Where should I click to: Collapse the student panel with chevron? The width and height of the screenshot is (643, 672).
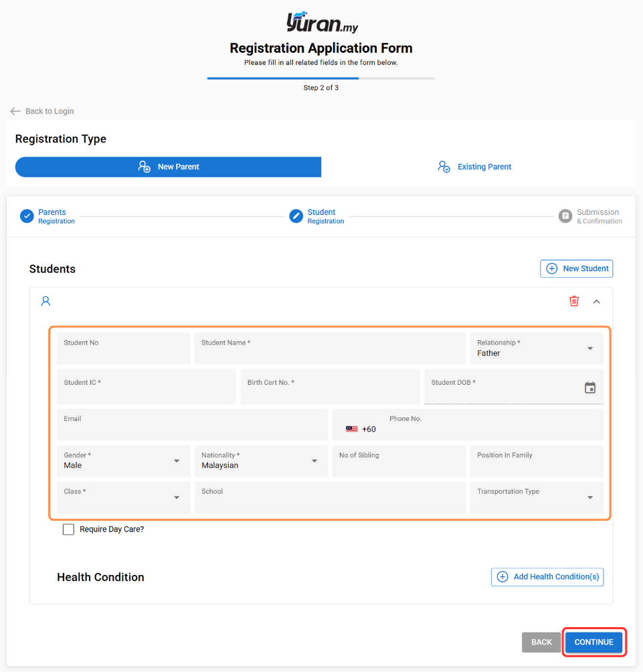(597, 301)
